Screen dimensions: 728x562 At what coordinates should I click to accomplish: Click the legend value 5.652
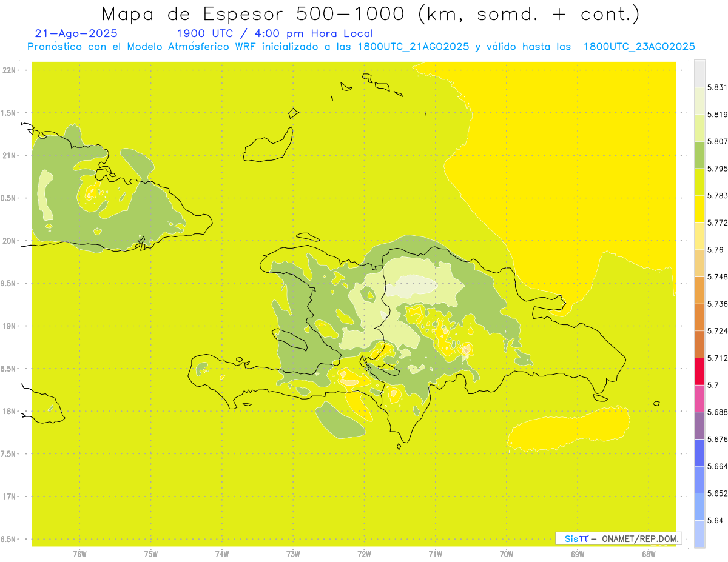tap(718, 493)
